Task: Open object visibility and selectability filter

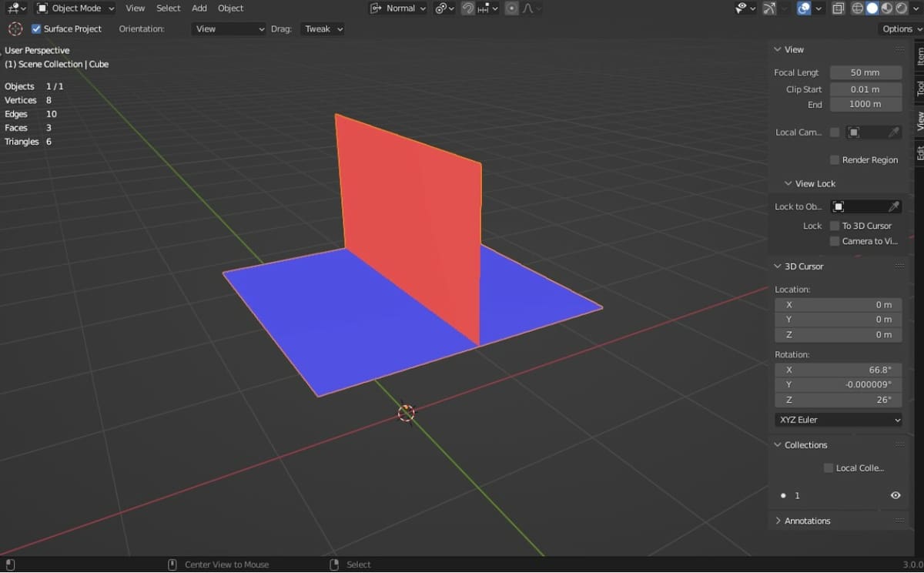Action: (x=746, y=8)
